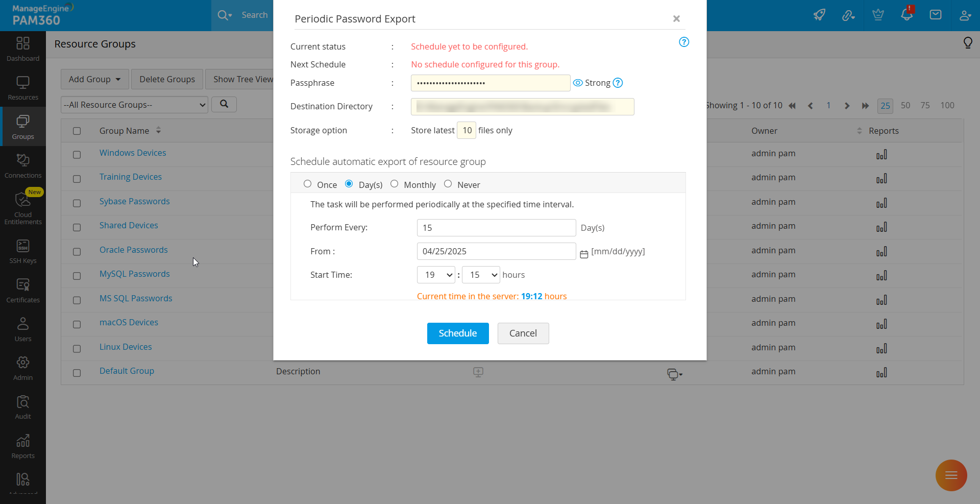980x504 pixels.
Task: Show the passphrase by clicking the eye icon
Action: pyautogui.click(x=577, y=83)
